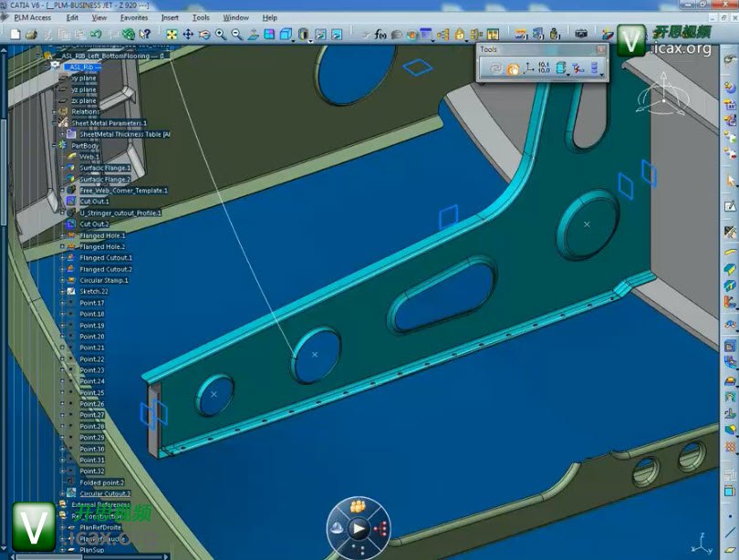Click the axis system icon in Tools palette
The image size is (739, 560).
coord(529,68)
